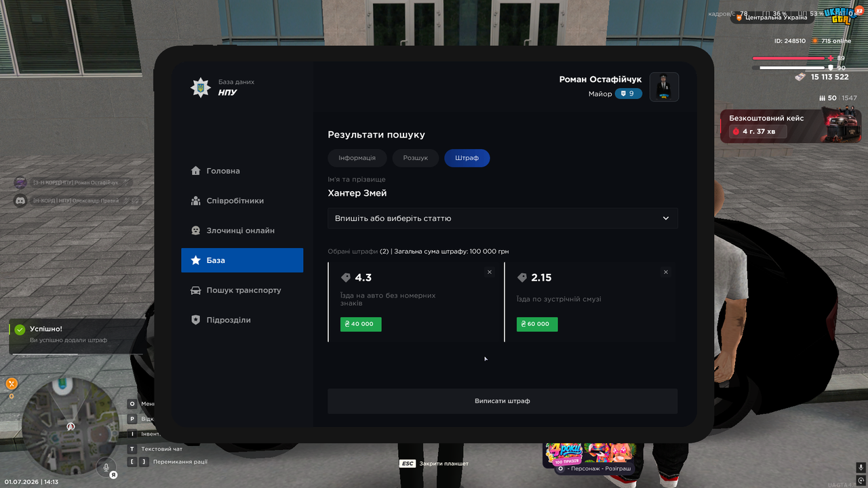Click the date 01.07.2026 | 14:13
868x488 pixels.
(31, 482)
